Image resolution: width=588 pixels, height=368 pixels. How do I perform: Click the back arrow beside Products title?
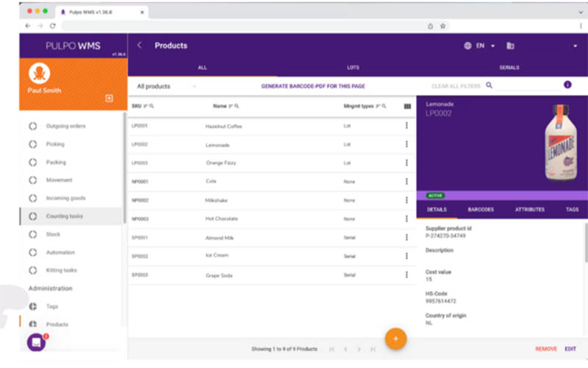(139, 46)
